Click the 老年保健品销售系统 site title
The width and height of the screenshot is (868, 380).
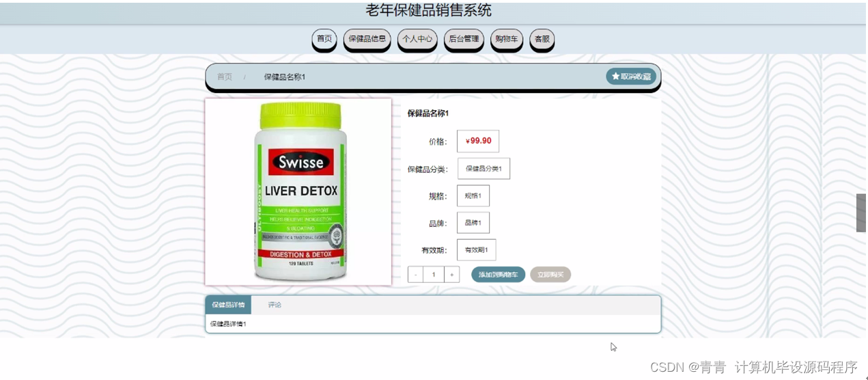coord(428,10)
